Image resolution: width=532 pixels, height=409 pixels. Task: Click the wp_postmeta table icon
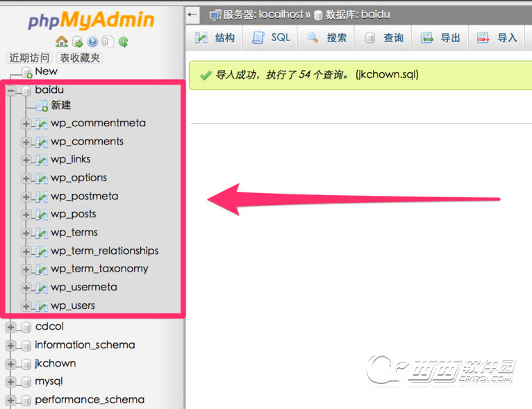[41, 197]
